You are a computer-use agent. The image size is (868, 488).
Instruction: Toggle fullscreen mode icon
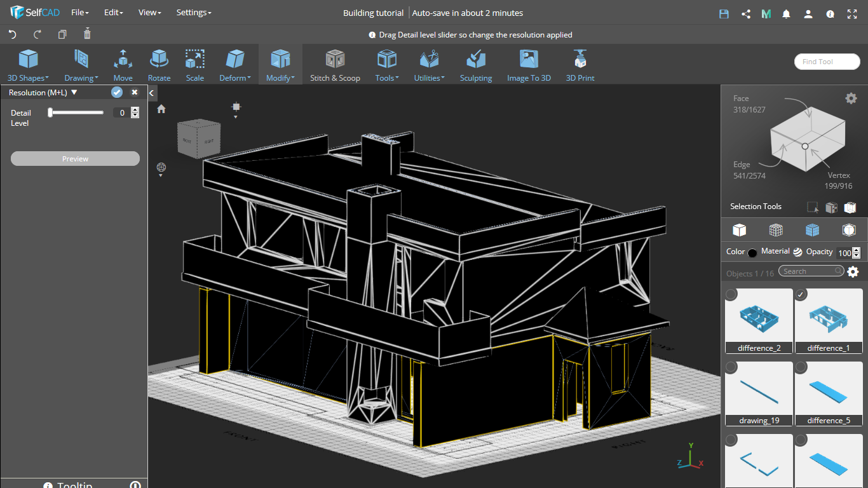click(x=852, y=13)
